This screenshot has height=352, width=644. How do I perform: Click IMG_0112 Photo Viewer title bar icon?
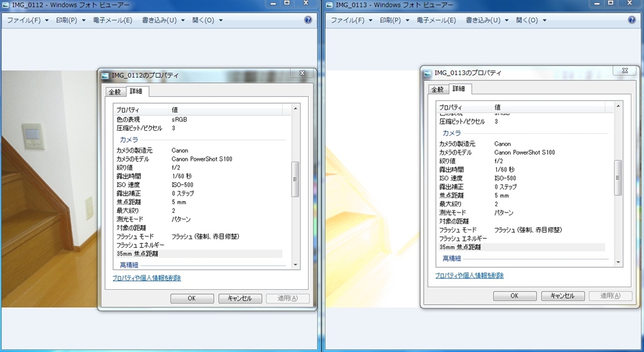coord(6,5)
